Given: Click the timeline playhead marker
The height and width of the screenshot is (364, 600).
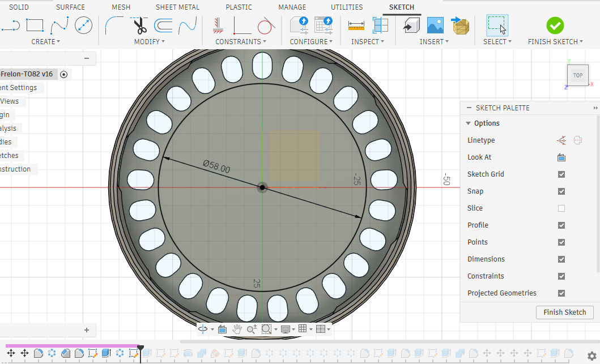Looking at the screenshot, I should pyautogui.click(x=141, y=347).
